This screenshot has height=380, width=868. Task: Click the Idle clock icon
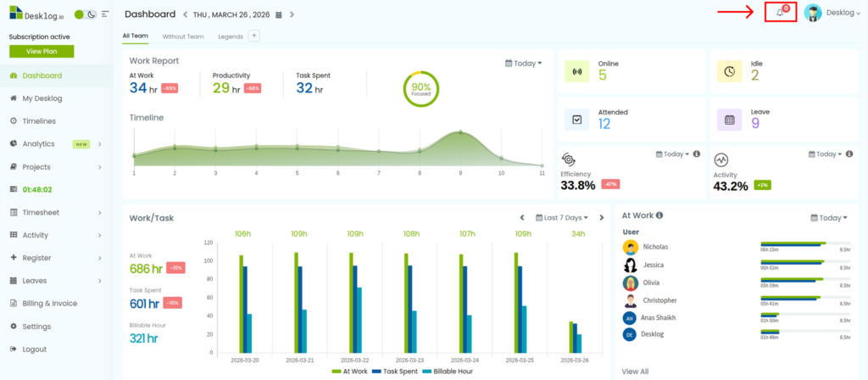click(x=729, y=71)
